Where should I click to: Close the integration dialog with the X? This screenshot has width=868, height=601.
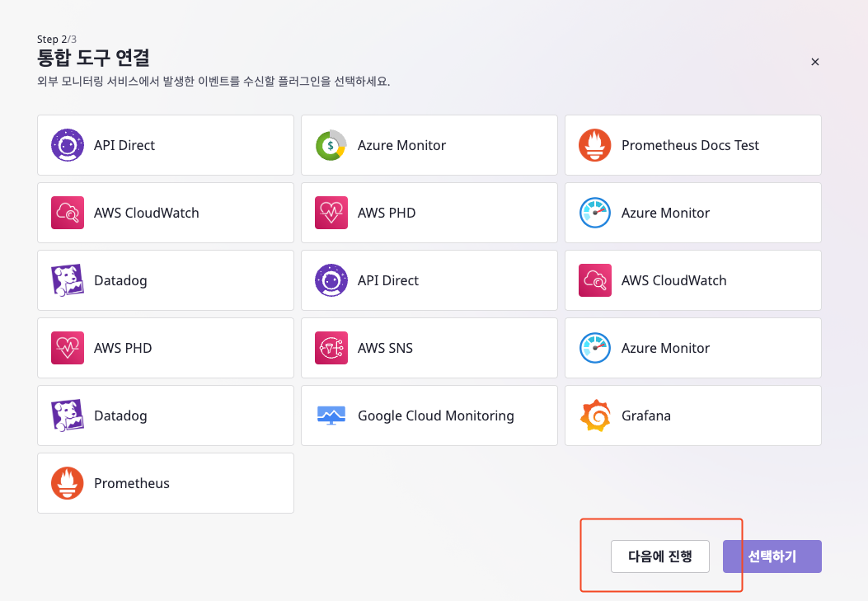point(815,62)
